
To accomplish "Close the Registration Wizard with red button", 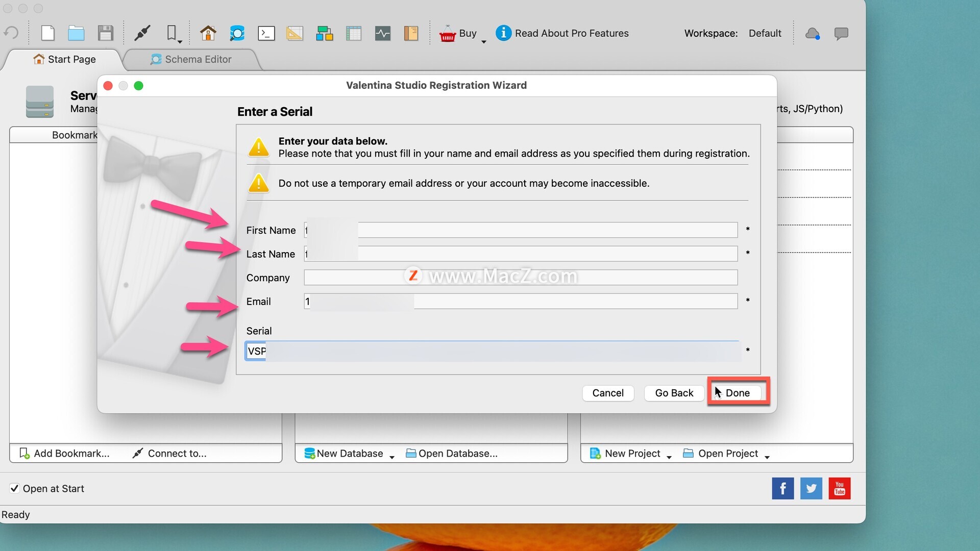I will tap(108, 86).
